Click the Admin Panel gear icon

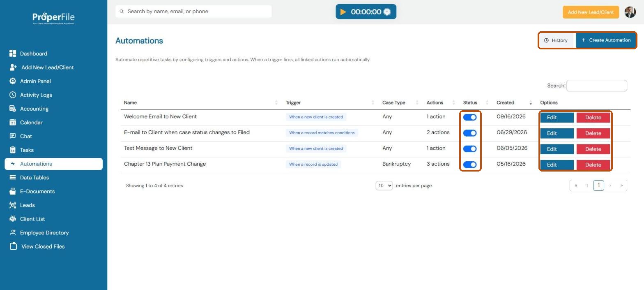[13, 81]
